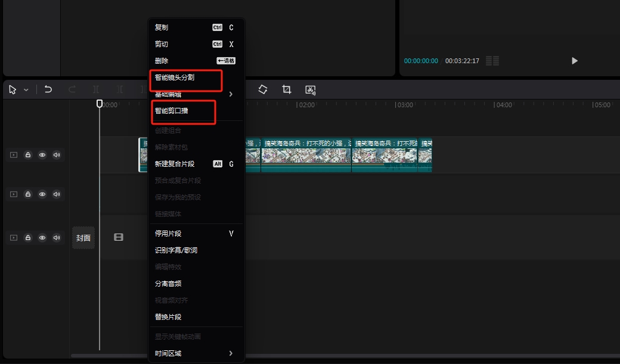Select the clip segment spanning the 03:00 mark
620x364 pixels.
385,155
